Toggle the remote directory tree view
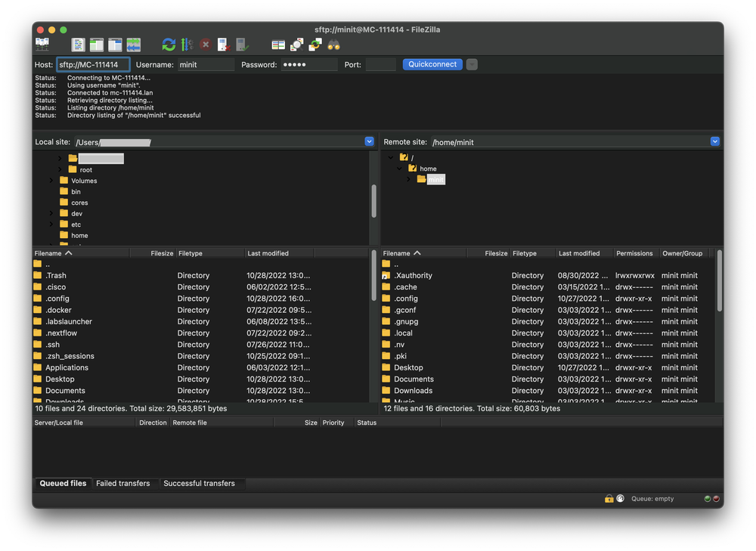The image size is (756, 551). [115, 45]
